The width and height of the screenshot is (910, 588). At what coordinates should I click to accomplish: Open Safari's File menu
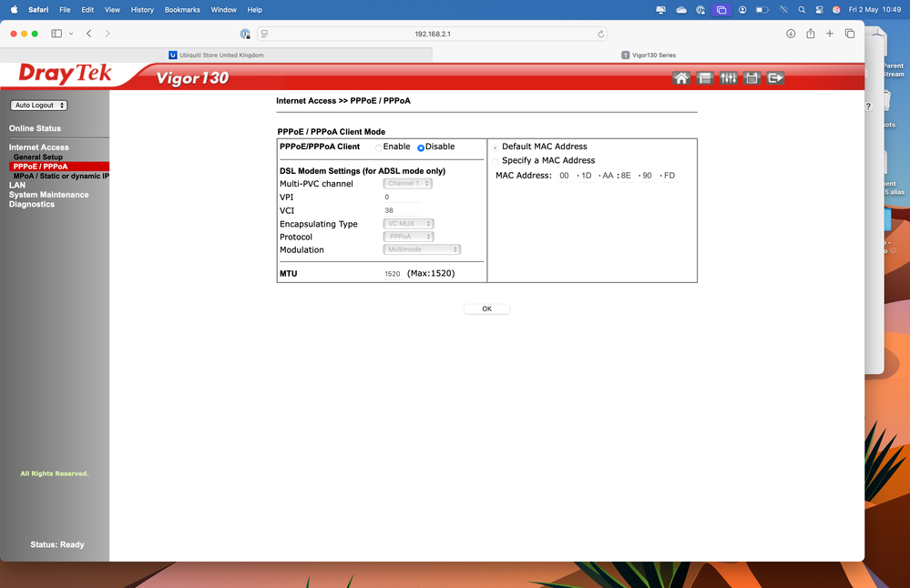pos(65,10)
